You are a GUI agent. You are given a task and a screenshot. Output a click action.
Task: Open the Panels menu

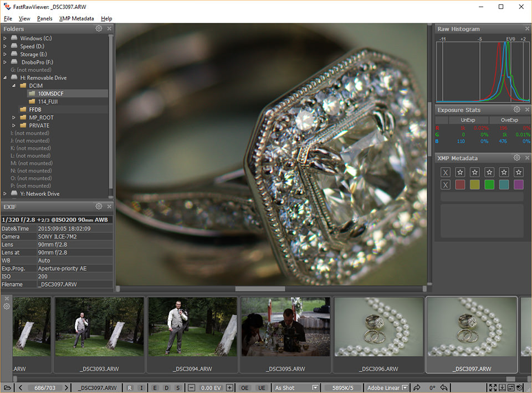click(44, 18)
